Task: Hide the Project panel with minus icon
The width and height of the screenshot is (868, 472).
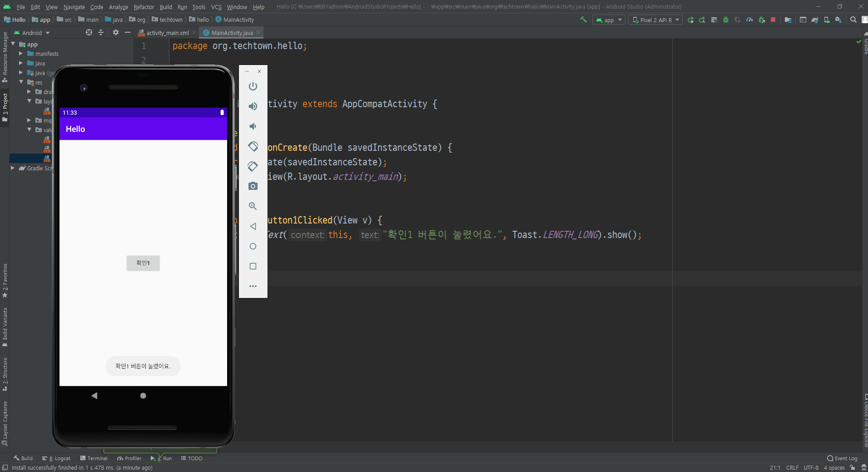Action: (128, 33)
